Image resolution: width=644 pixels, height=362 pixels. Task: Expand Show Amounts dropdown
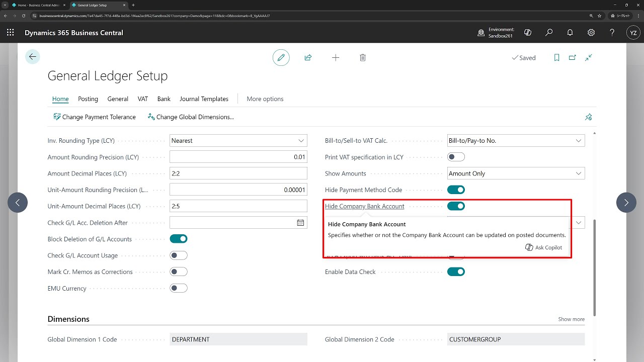(x=516, y=173)
